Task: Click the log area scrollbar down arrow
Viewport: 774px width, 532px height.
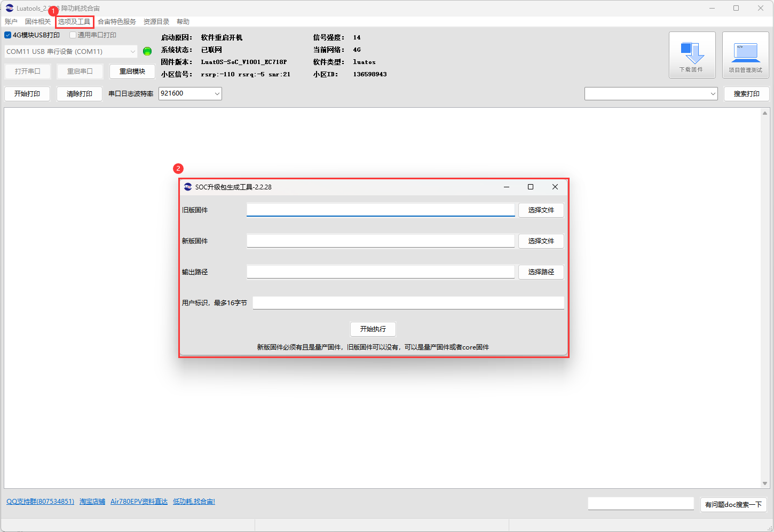Action: (x=765, y=483)
